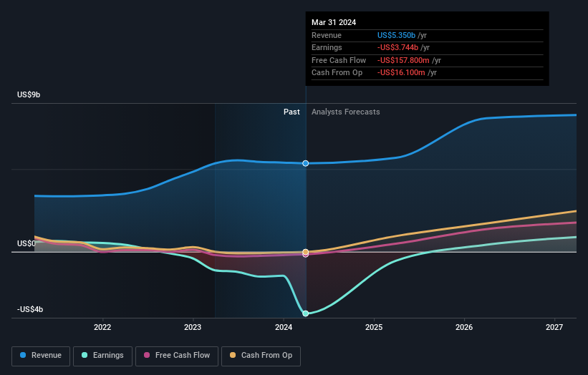This screenshot has height=375, width=588.
Task: Click the 2023 x-axis label
Action: 193,328
